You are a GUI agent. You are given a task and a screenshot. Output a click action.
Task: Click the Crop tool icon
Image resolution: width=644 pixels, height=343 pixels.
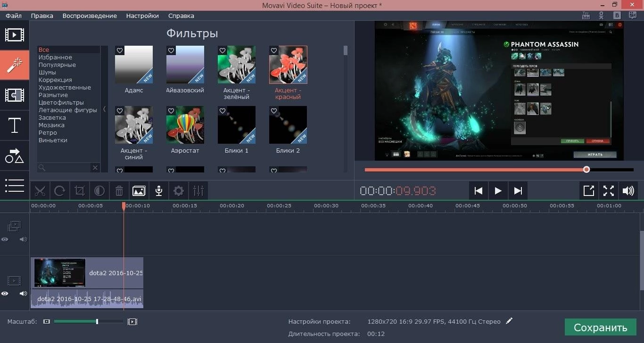tap(80, 191)
